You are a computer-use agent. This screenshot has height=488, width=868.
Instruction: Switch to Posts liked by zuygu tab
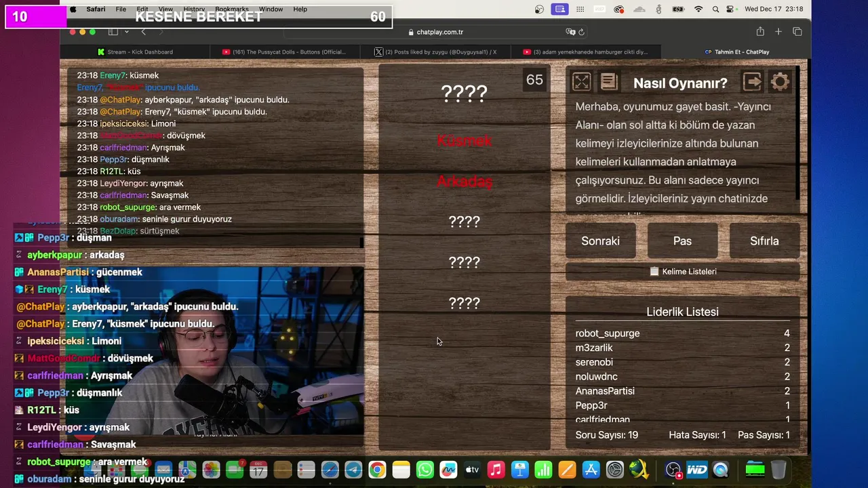(x=435, y=52)
